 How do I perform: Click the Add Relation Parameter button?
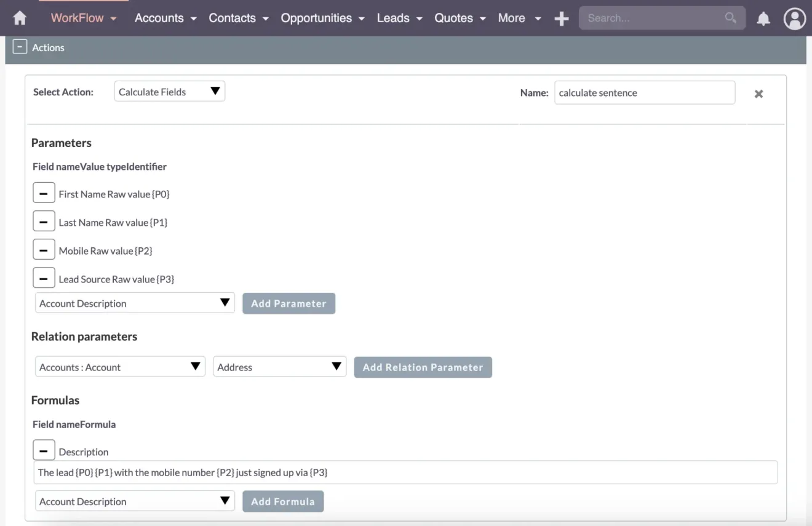tap(423, 367)
